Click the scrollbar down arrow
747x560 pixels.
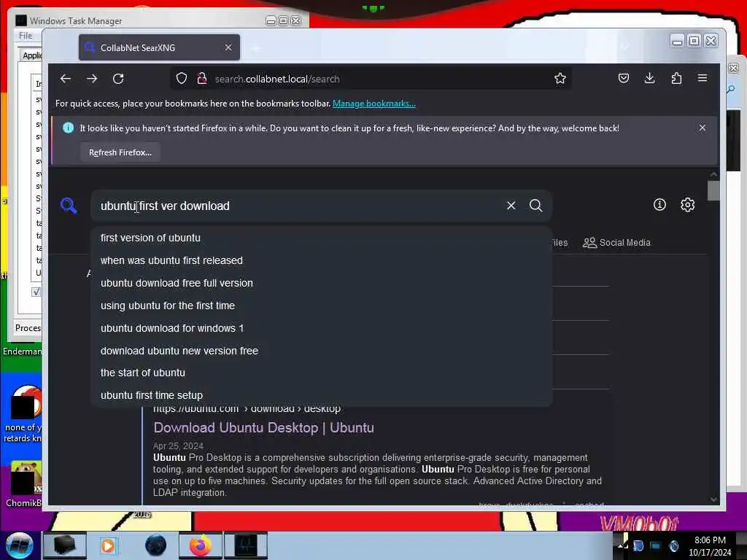coord(713,499)
